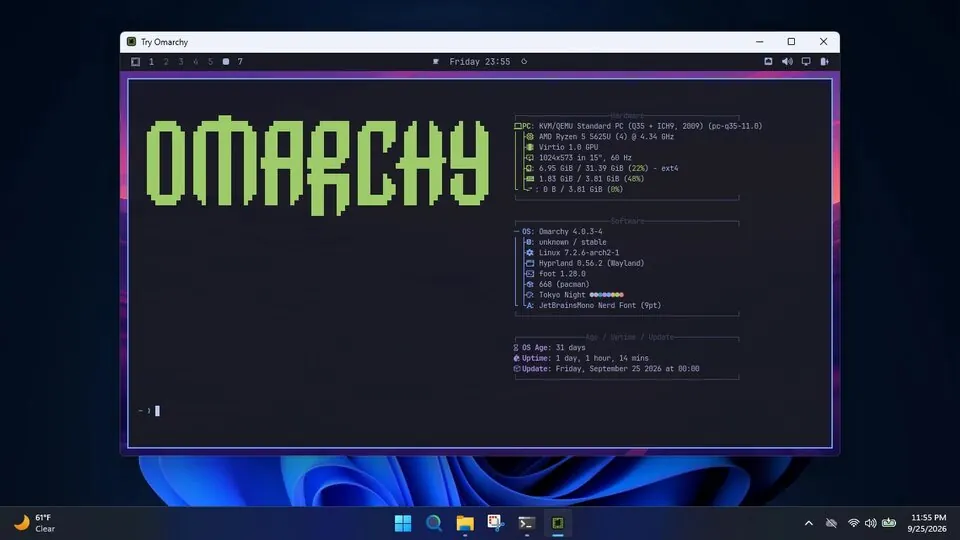Click the OS Age: 31 days line
960x540 pixels.
click(x=549, y=347)
